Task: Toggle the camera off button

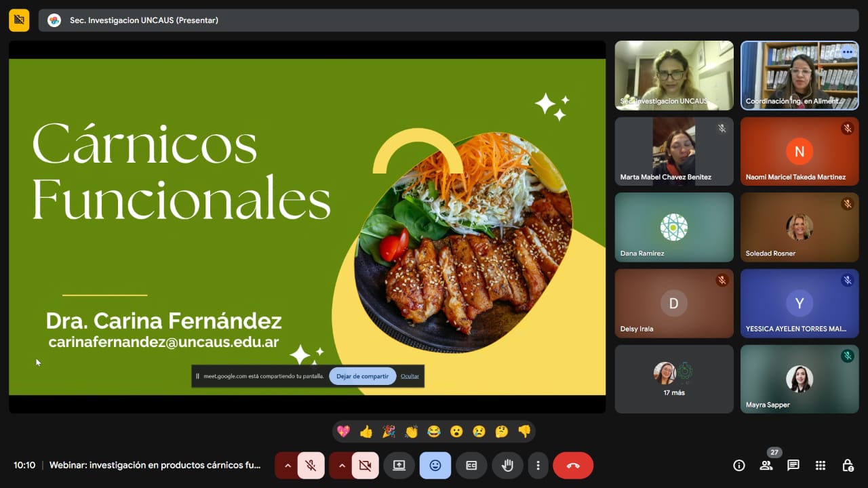Action: (365, 466)
